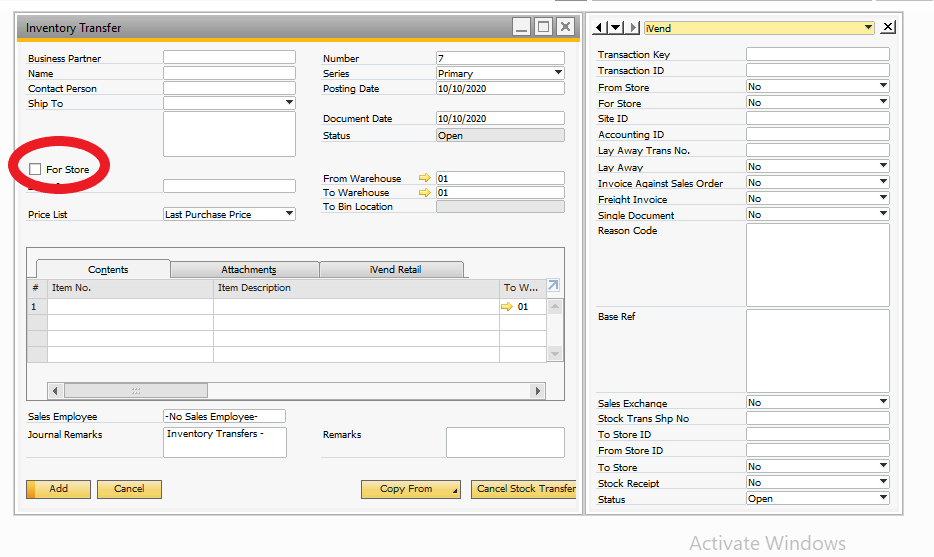Click the Cancel button
Viewport: 934px width, 557px height.
[x=129, y=489]
